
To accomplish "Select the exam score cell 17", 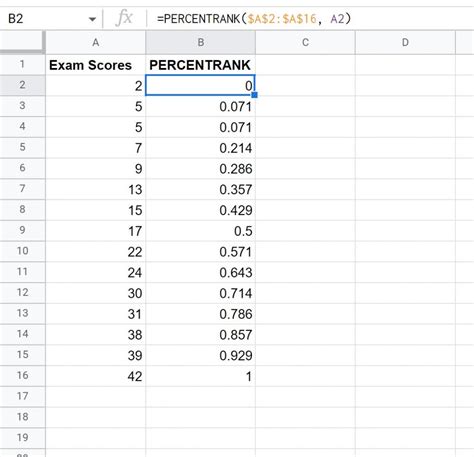I will point(96,230).
